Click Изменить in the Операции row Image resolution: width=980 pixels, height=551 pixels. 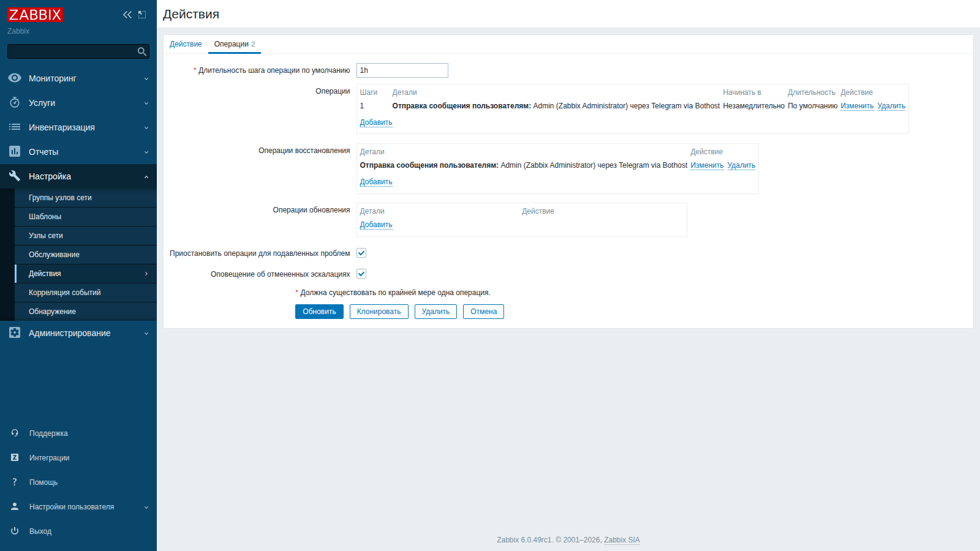pyautogui.click(x=857, y=106)
